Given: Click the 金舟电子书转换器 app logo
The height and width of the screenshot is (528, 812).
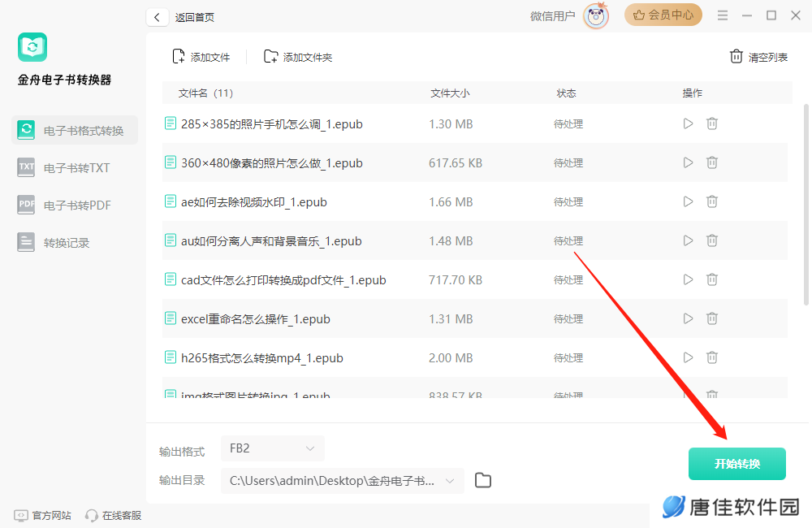Looking at the screenshot, I should 32,47.
